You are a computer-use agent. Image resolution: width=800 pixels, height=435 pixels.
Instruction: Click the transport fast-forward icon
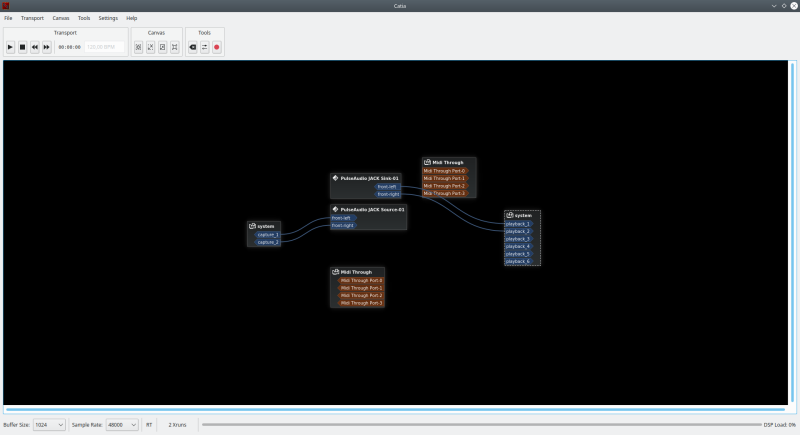click(x=46, y=47)
